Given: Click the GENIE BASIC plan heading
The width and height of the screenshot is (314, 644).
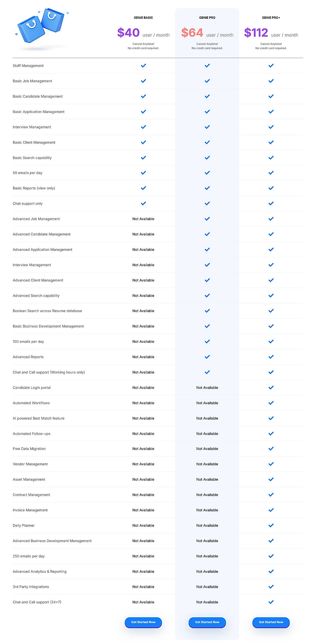Looking at the screenshot, I should [143, 18].
